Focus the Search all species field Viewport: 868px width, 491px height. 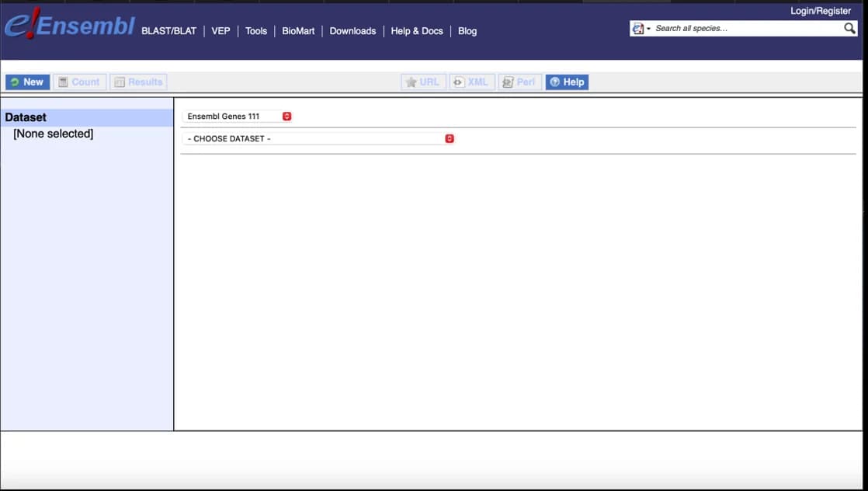click(x=748, y=28)
